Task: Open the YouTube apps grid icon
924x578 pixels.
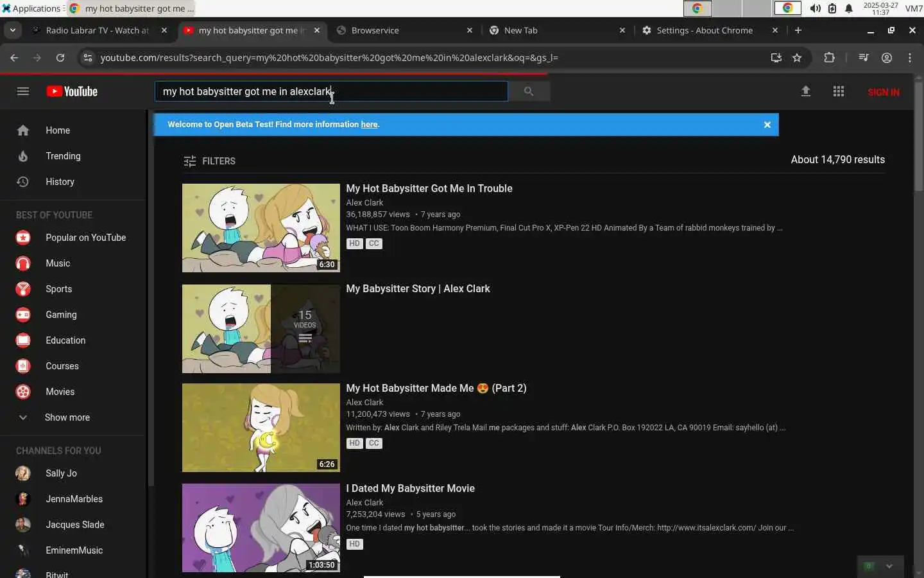Action: (839, 91)
